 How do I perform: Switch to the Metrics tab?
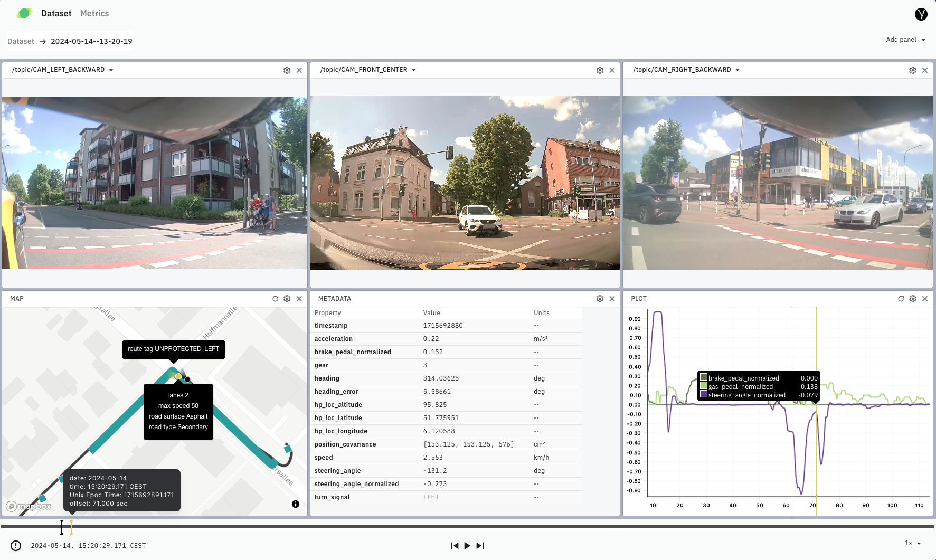click(x=94, y=14)
